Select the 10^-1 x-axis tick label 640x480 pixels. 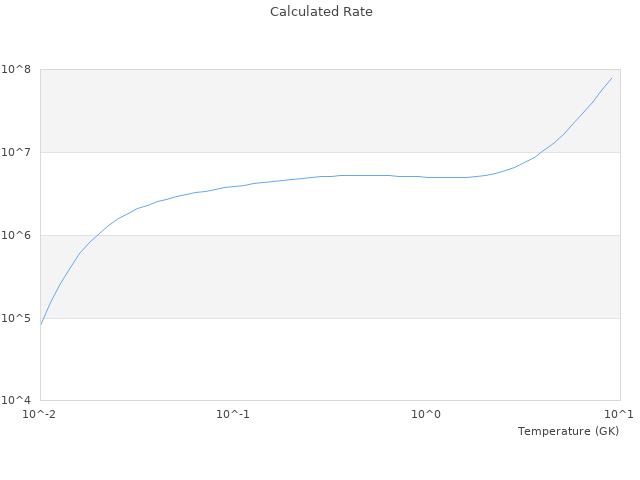pyautogui.click(x=233, y=414)
